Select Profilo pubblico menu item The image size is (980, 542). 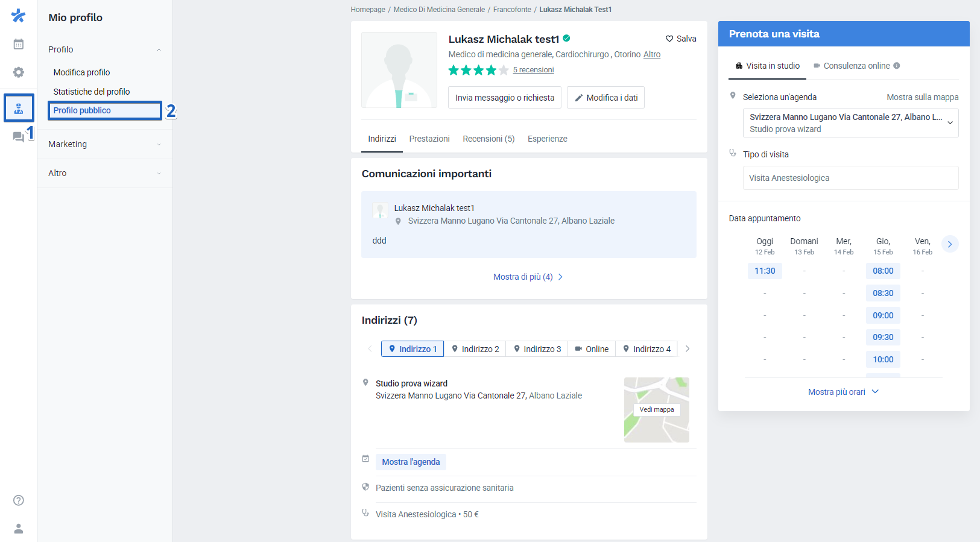[105, 110]
